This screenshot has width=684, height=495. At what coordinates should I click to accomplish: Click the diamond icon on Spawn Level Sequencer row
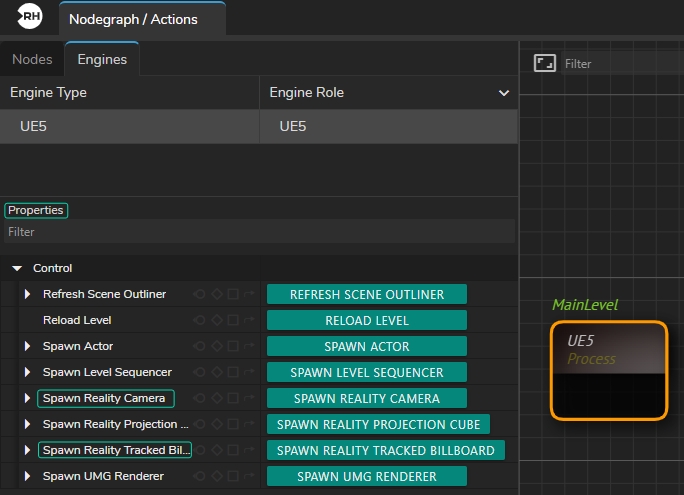coord(216,372)
